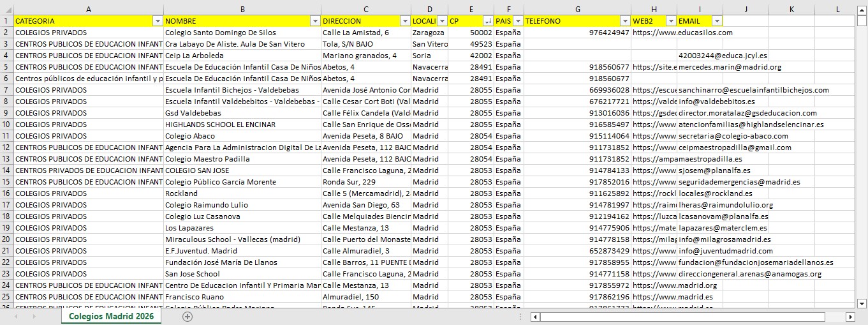Select the Colegios Madrid 2026 sheet tab

tap(111, 317)
